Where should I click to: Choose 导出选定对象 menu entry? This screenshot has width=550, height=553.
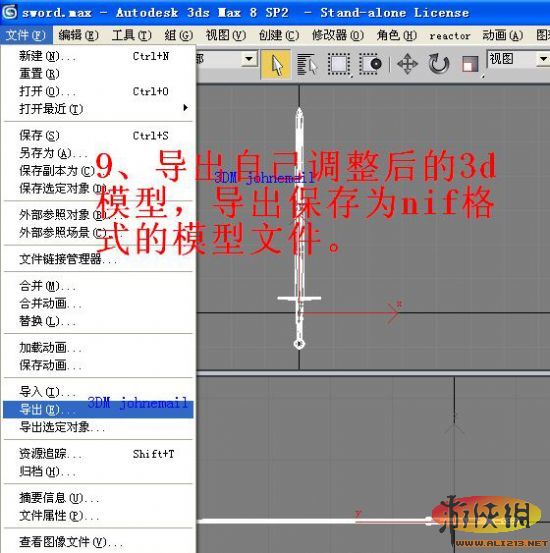(98, 427)
